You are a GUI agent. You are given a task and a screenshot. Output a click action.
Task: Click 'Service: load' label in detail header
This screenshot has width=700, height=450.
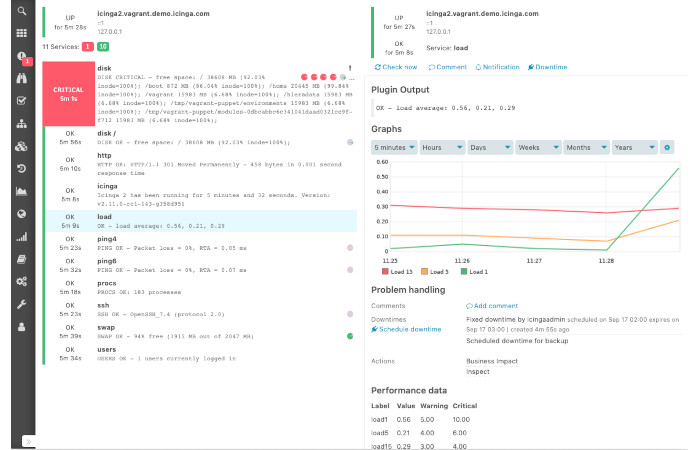(x=447, y=48)
